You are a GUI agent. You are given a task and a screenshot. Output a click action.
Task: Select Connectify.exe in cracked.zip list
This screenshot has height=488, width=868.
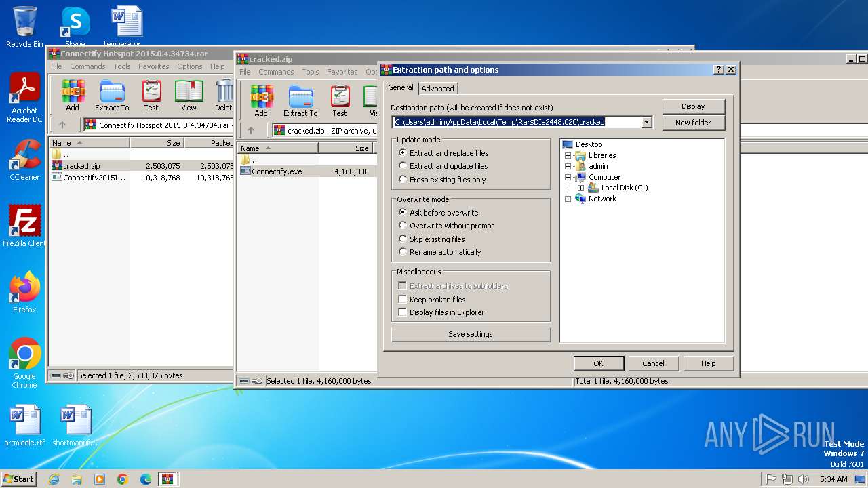coord(277,171)
